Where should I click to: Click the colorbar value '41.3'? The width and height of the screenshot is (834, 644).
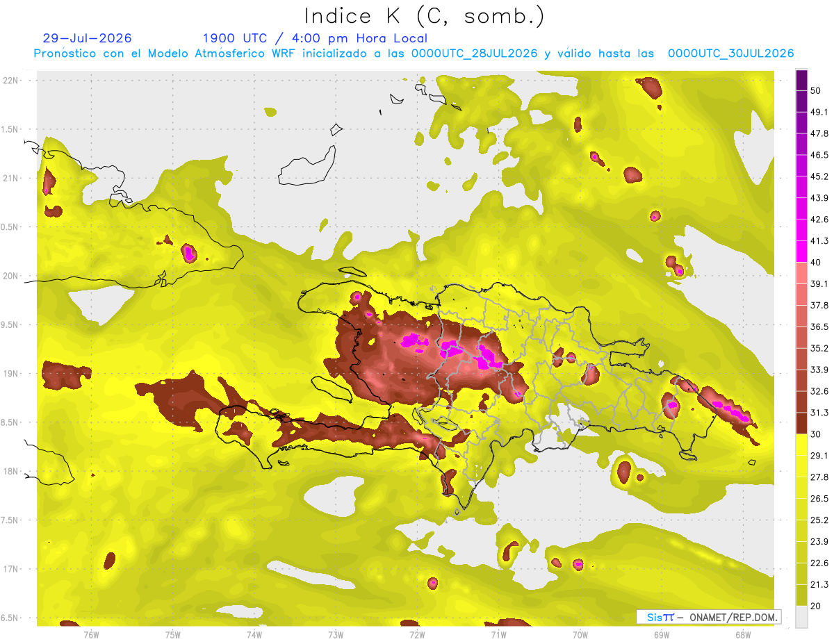pyautogui.click(x=819, y=241)
